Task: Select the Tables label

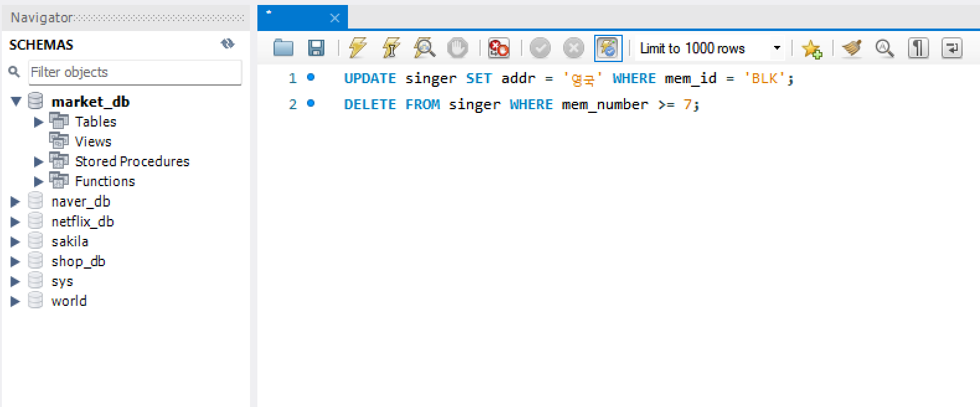Action: (x=96, y=122)
